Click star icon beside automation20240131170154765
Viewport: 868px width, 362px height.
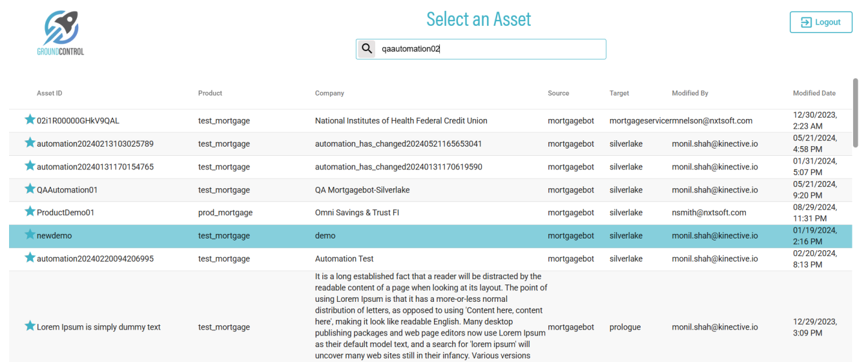[x=30, y=165]
